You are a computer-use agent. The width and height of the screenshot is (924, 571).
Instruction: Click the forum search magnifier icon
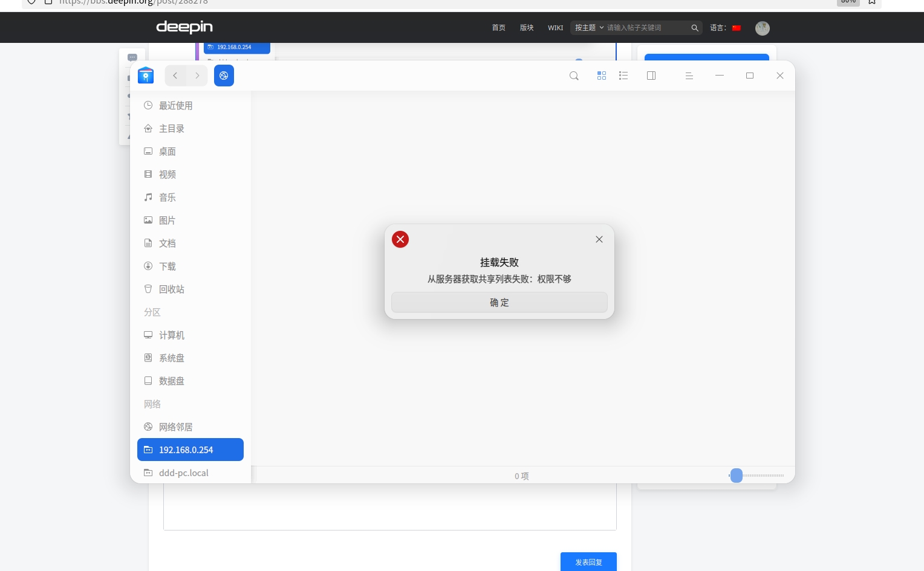(x=695, y=28)
